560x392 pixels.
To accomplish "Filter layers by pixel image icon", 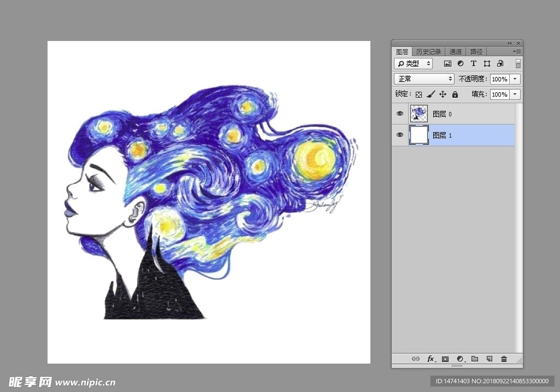I will 447,63.
